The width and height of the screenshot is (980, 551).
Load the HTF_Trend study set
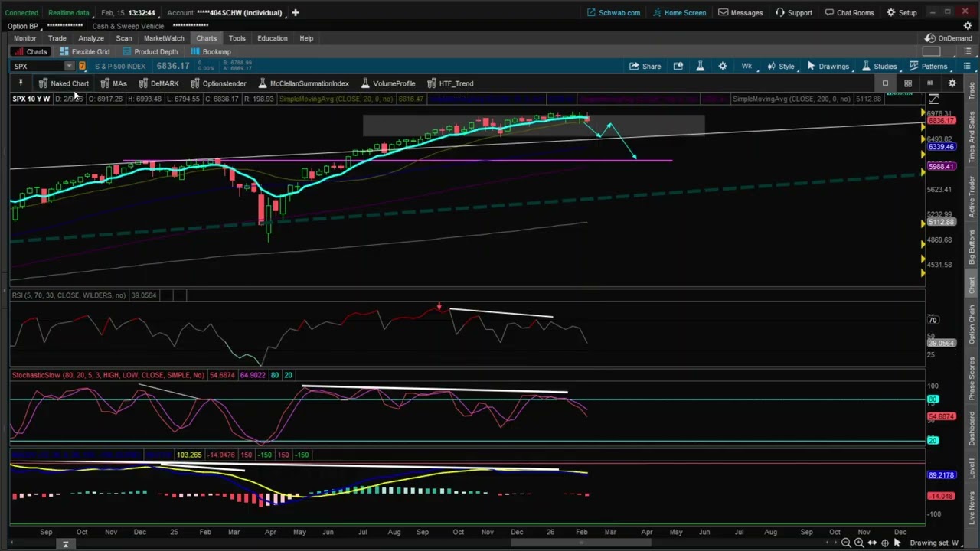click(450, 83)
